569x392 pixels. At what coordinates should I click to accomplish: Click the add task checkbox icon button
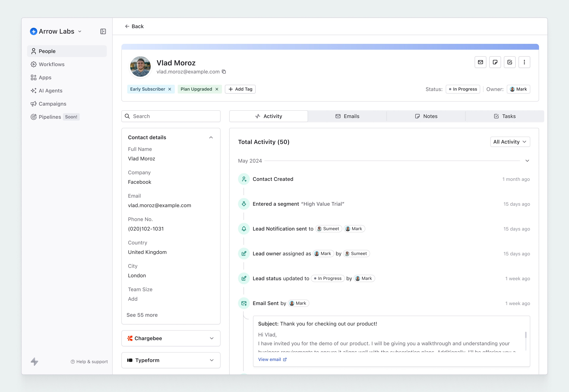click(x=510, y=62)
